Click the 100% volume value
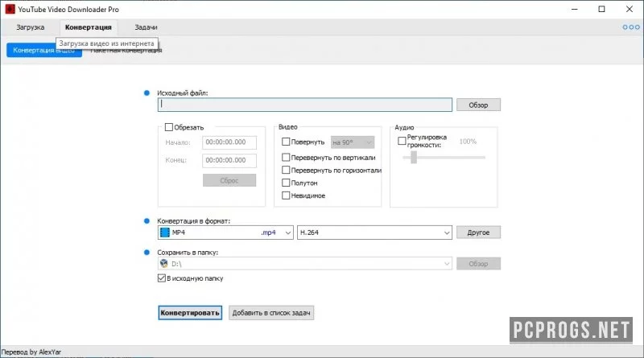Viewport: 644px width, 358px height. (468, 142)
